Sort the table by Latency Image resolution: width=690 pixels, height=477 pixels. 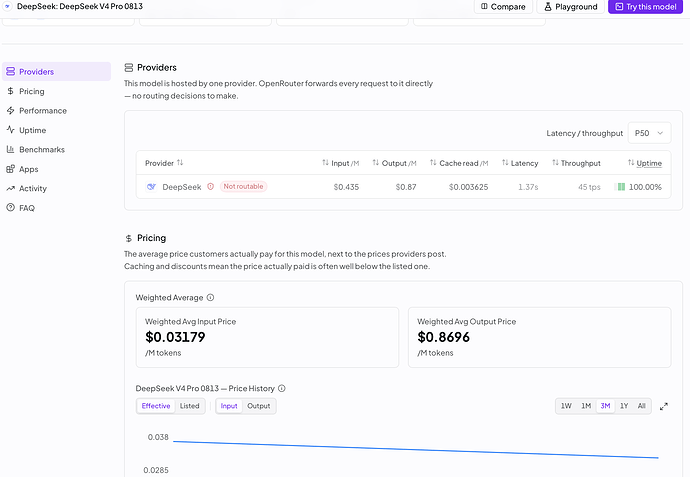click(520, 163)
